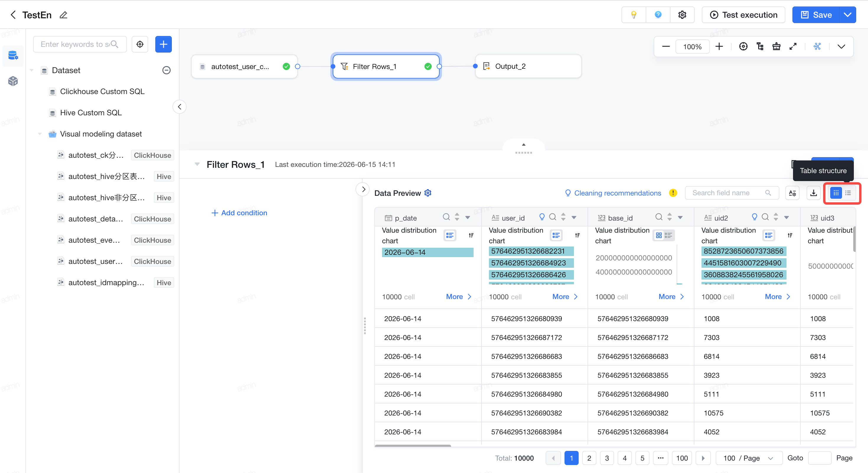This screenshot has height=473, width=868.
Task: Open the Save button dropdown arrow
Action: (848, 15)
